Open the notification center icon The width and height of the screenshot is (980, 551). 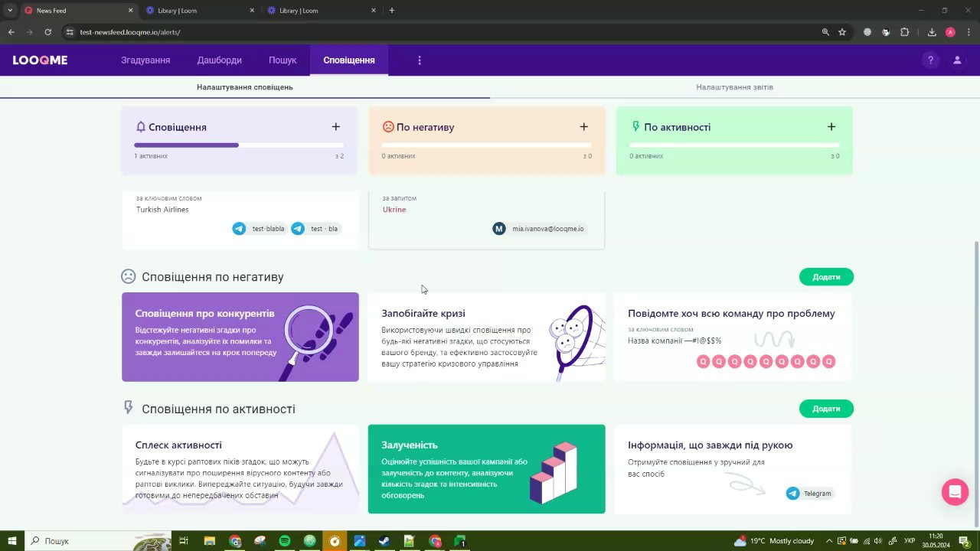pyautogui.click(x=965, y=541)
